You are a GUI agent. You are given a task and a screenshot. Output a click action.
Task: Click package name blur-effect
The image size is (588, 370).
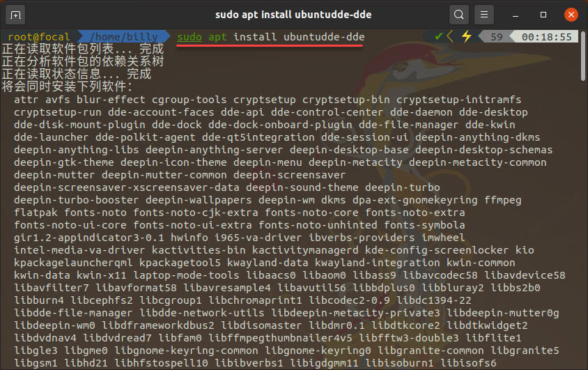tap(111, 100)
